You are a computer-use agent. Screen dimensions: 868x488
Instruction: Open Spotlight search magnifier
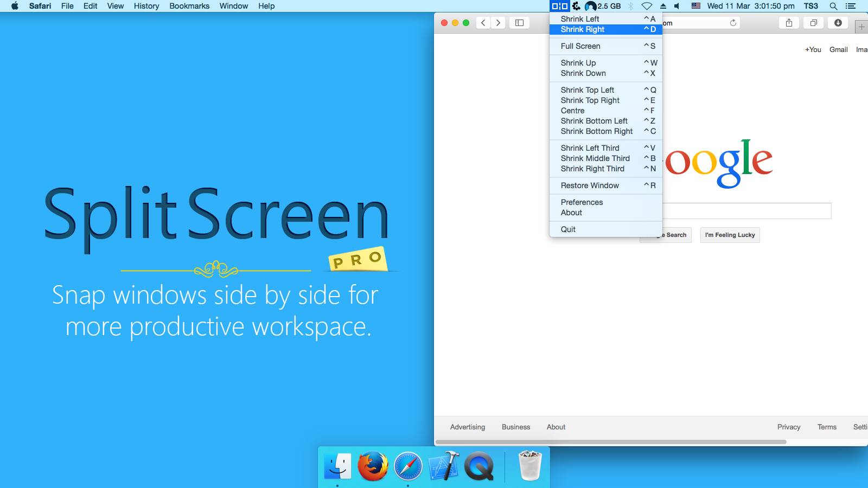coord(833,6)
